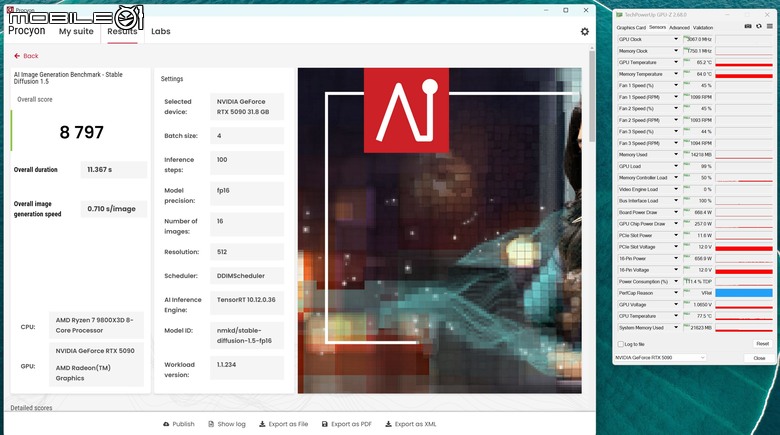Enable the Log to file checkbox
This screenshot has height=435, width=780.
tap(620, 344)
